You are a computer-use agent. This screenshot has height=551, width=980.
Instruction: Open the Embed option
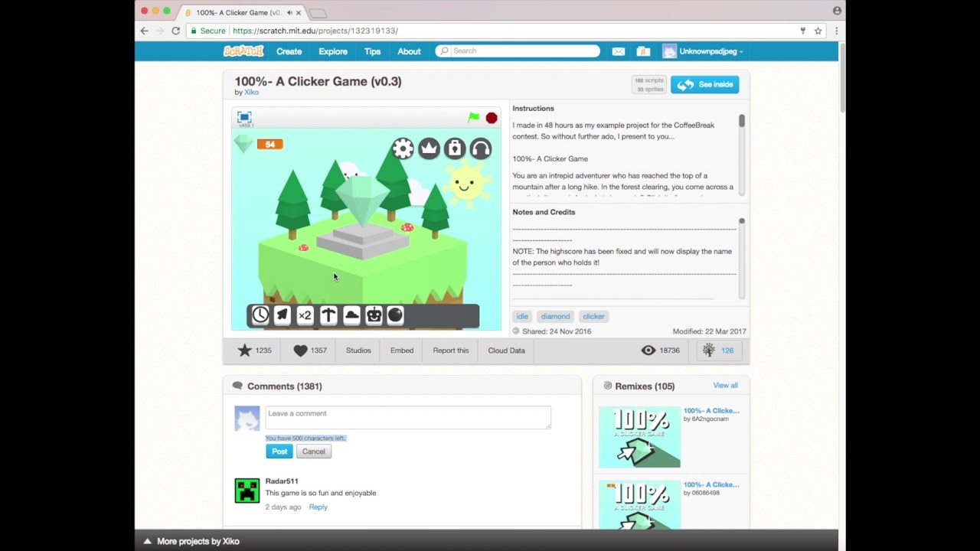(402, 350)
